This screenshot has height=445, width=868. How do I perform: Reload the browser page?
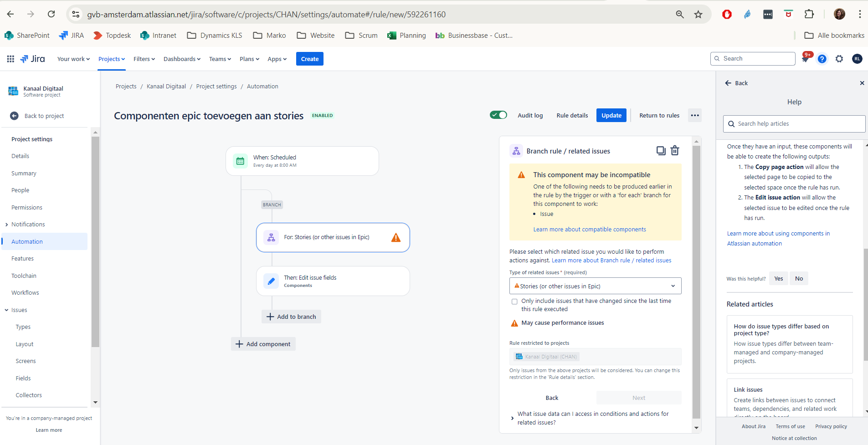[51, 14]
